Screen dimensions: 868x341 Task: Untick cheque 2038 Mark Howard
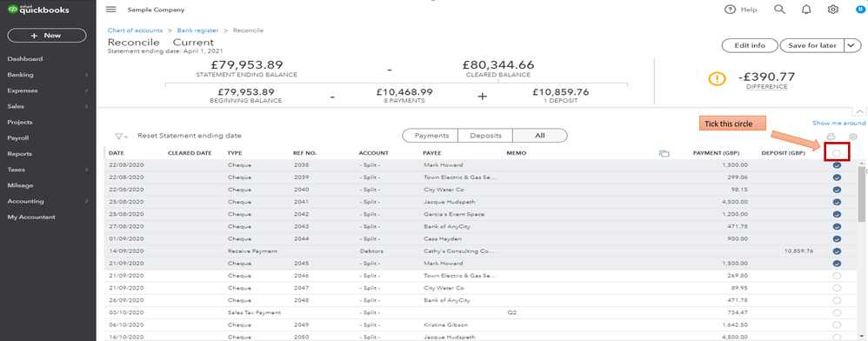(x=837, y=165)
